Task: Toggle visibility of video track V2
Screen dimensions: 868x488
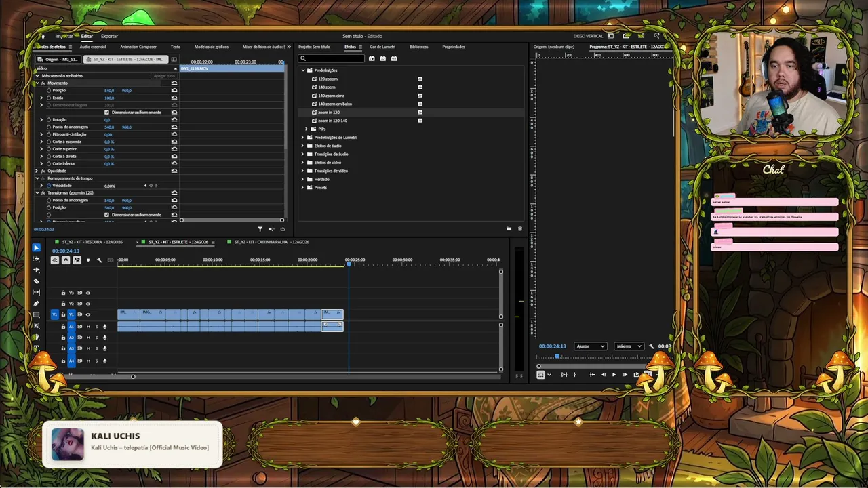Action: click(x=87, y=304)
